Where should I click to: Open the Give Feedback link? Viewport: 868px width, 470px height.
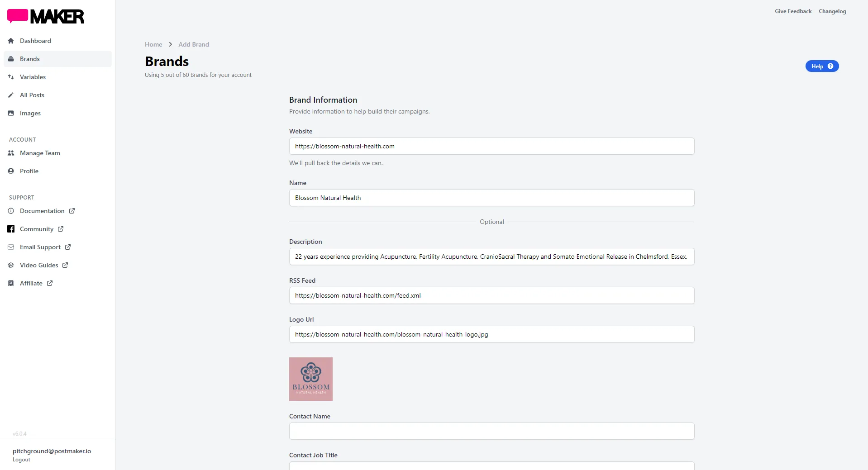pyautogui.click(x=793, y=11)
